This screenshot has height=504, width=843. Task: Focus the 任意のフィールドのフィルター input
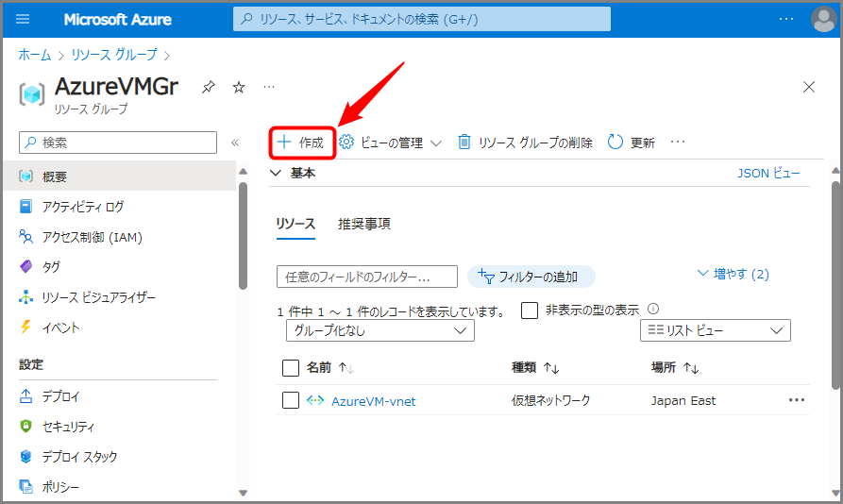pyautogui.click(x=367, y=277)
